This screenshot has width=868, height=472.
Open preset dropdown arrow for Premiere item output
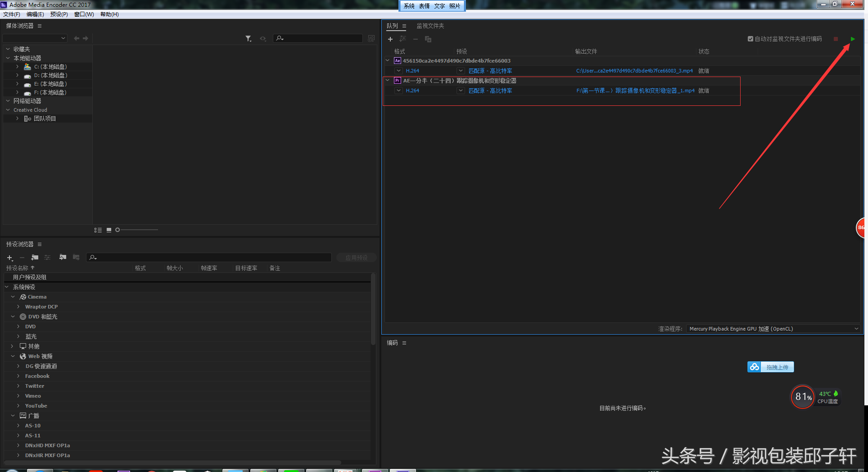[x=461, y=91]
